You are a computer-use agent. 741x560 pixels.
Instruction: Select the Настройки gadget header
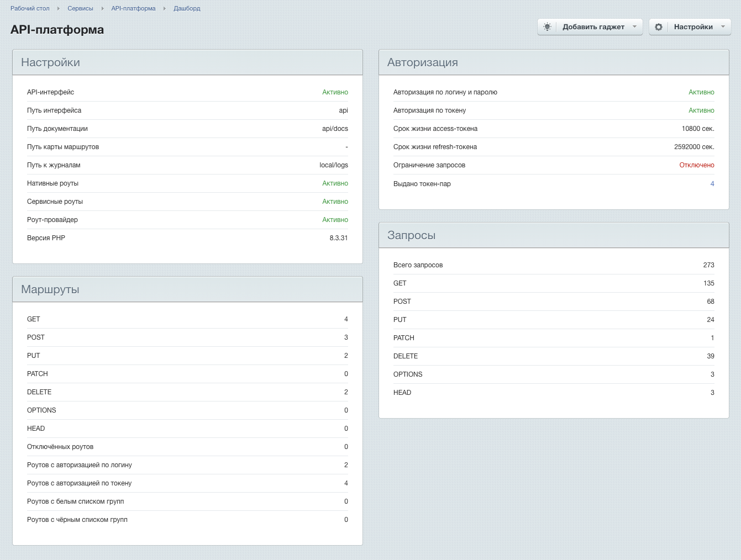[x=187, y=62]
